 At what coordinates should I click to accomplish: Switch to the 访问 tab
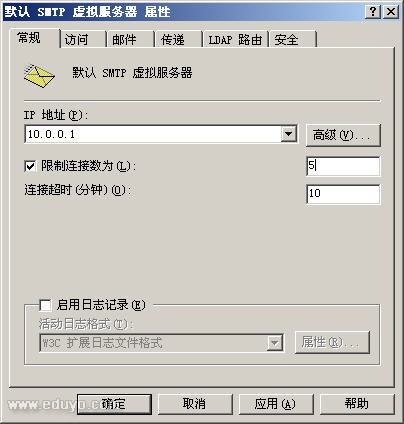click(x=83, y=40)
